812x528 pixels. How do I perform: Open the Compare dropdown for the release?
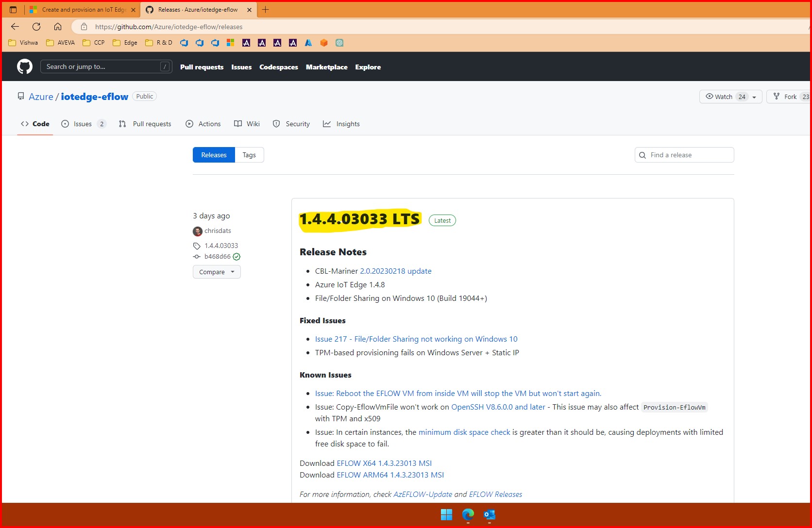tap(216, 272)
